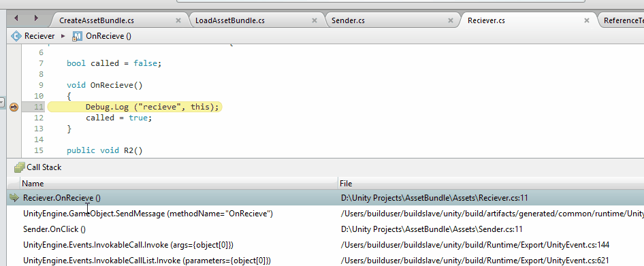This screenshot has height=266, width=644.
Task: Click the UnityEvent.cs:621 file path cell
Action: (474, 261)
